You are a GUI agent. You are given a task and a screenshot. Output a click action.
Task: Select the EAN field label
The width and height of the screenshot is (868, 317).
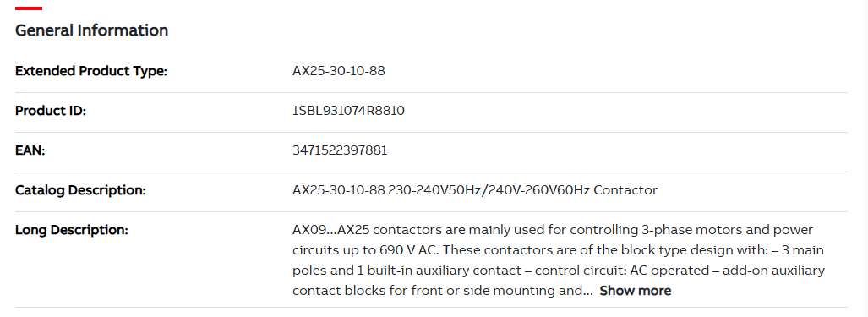point(30,150)
